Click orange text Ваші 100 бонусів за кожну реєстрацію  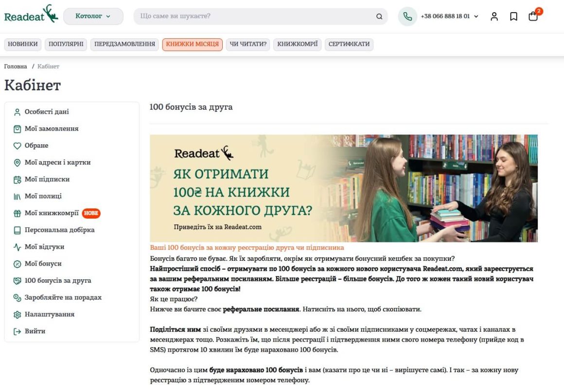247,248
